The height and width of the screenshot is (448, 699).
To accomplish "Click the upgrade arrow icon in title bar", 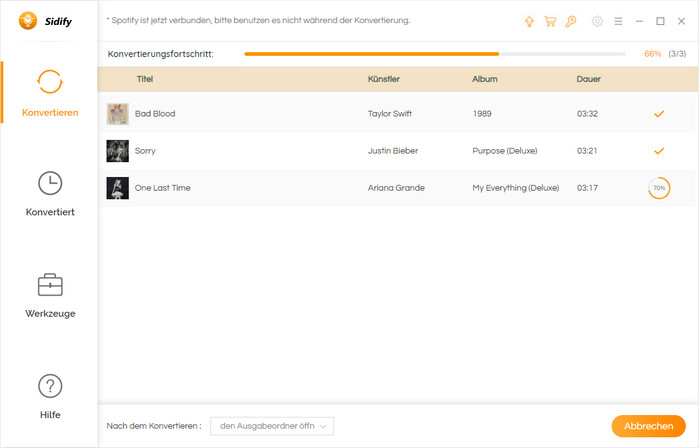I will [529, 21].
